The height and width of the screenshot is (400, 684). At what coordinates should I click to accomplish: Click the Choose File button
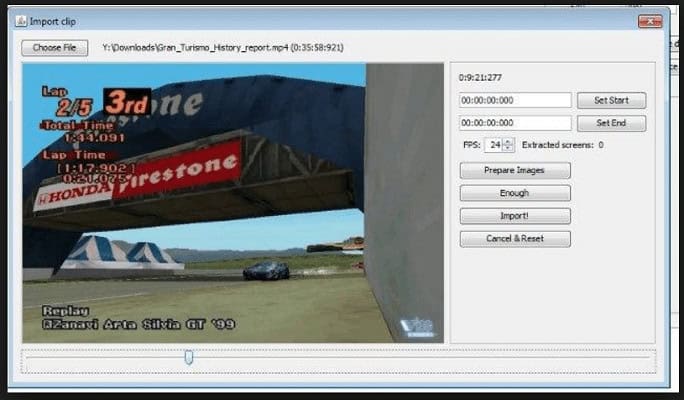click(55, 48)
